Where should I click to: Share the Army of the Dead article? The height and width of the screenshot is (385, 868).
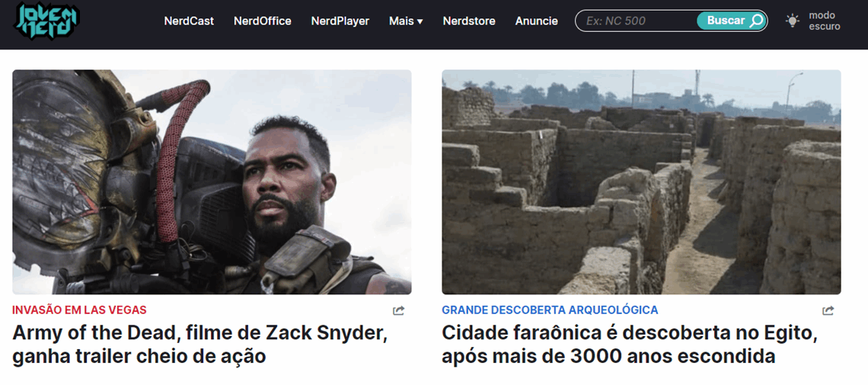pos(398,311)
